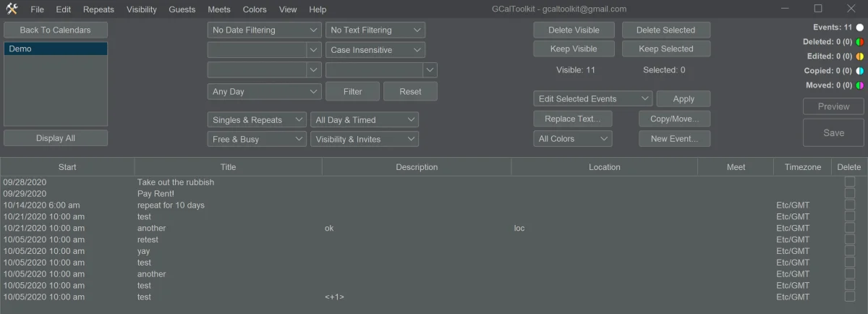Expand the Case Insensitive dropdown
Viewport: 868px width, 314px height.
coord(375,50)
